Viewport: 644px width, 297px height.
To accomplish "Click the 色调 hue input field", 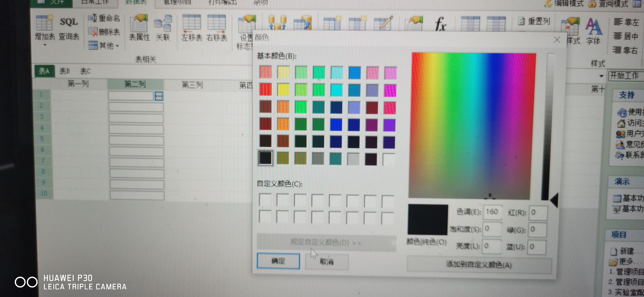I will (492, 212).
